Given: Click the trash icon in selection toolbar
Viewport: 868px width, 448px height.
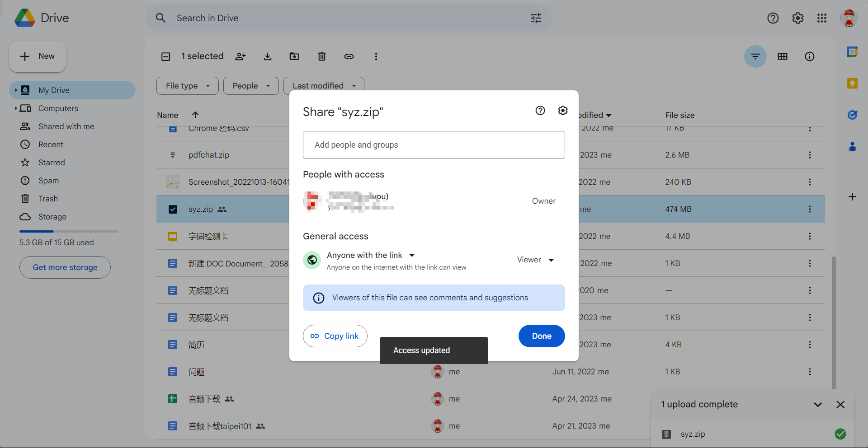Looking at the screenshot, I should coord(321,56).
